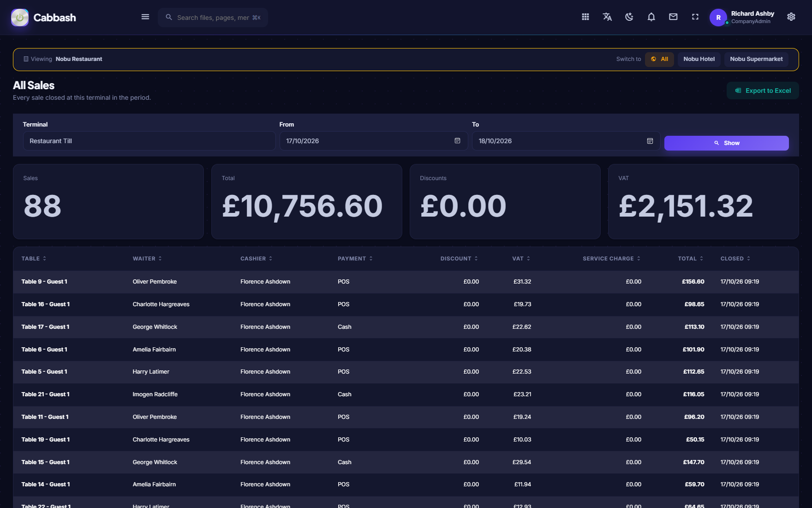The image size is (812, 508).
Task: Click Table 16 - Guest 1 cell
Action: tap(45, 304)
